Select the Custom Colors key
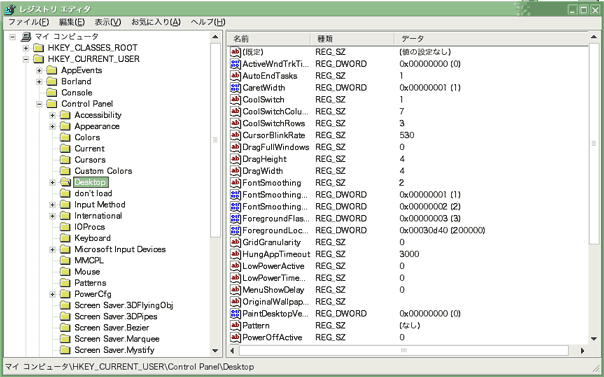Viewport: 604px width, 377px height. pos(103,171)
